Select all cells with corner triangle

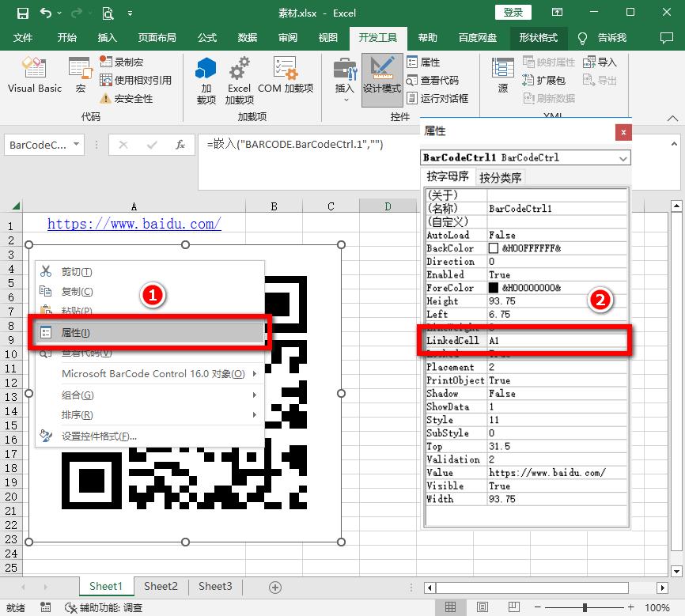pos(16,206)
